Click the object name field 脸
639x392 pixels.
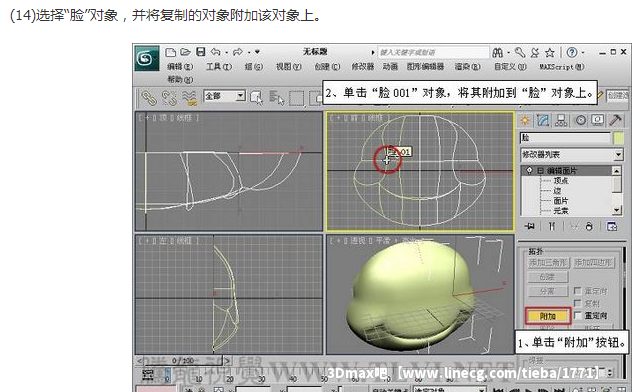565,138
